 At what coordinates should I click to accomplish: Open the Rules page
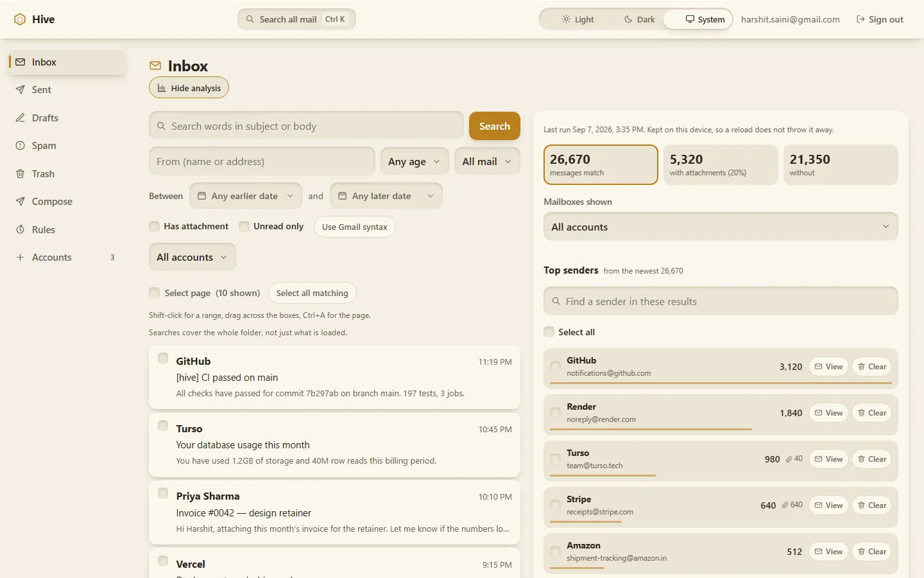(x=67, y=230)
